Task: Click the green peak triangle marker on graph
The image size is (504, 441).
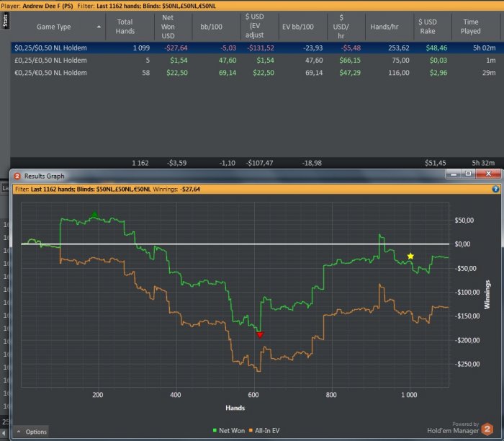Action: (x=94, y=215)
